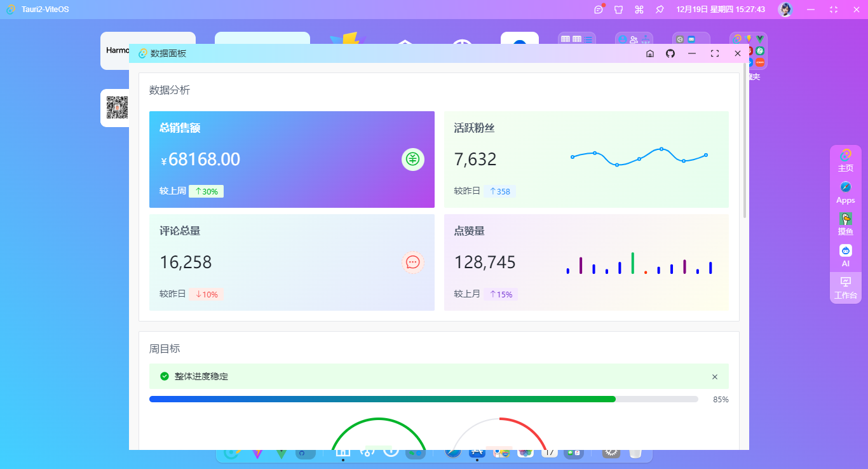Click the theme clothing icon in the top bar
This screenshot has height=469, width=868.
click(x=618, y=10)
